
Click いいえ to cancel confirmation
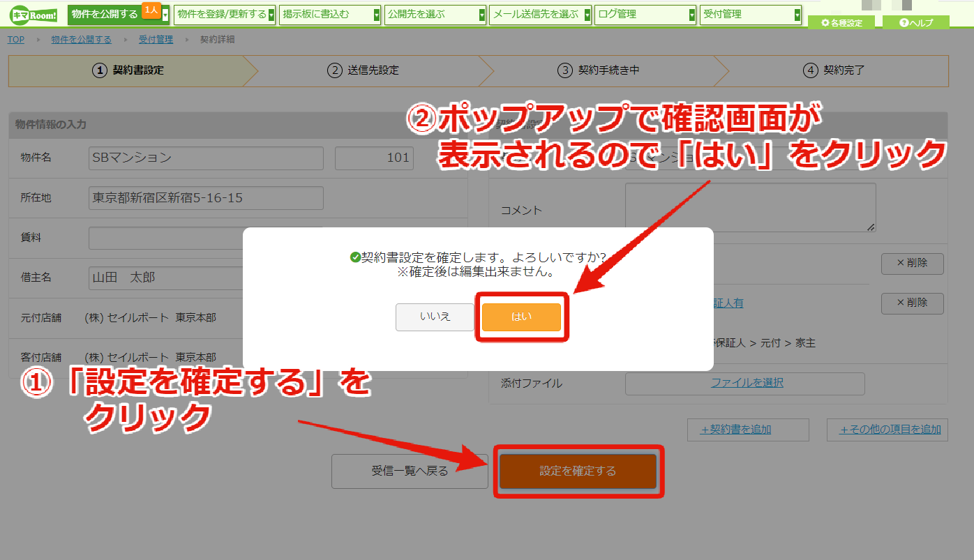click(435, 317)
